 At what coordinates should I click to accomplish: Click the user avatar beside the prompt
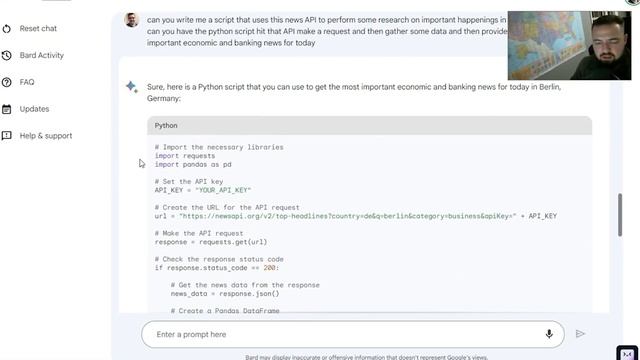click(131, 20)
